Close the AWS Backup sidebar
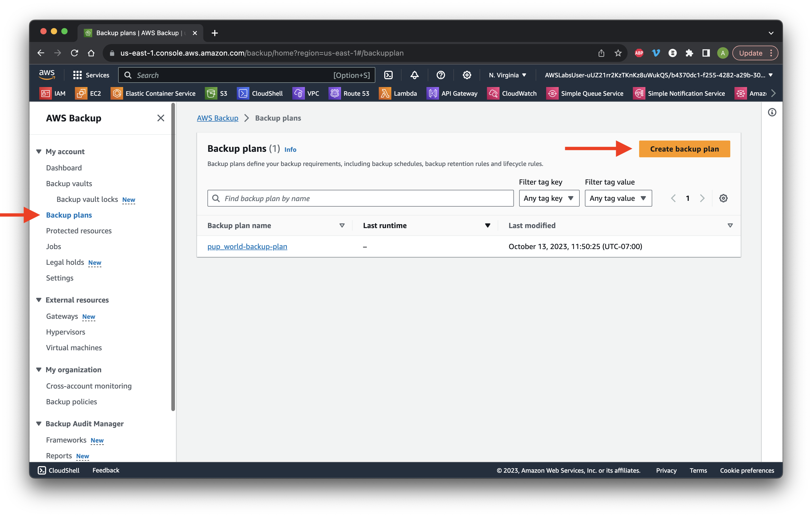The height and width of the screenshot is (517, 812). (x=161, y=118)
